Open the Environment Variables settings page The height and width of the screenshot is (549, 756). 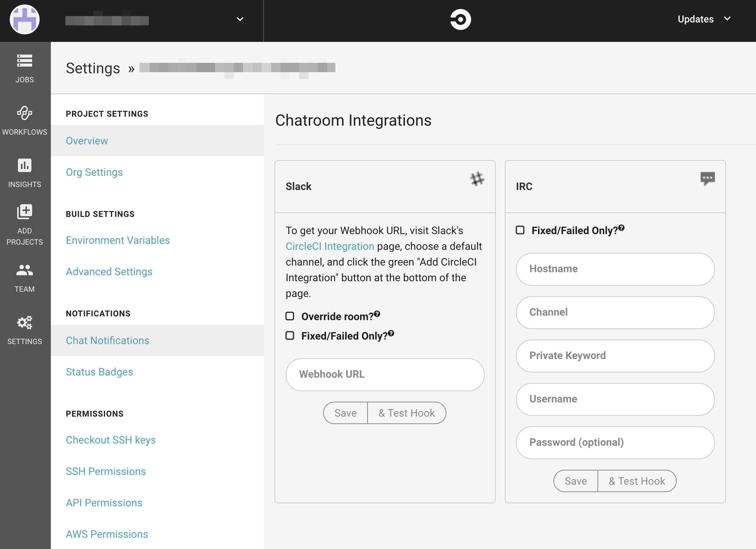[118, 240]
